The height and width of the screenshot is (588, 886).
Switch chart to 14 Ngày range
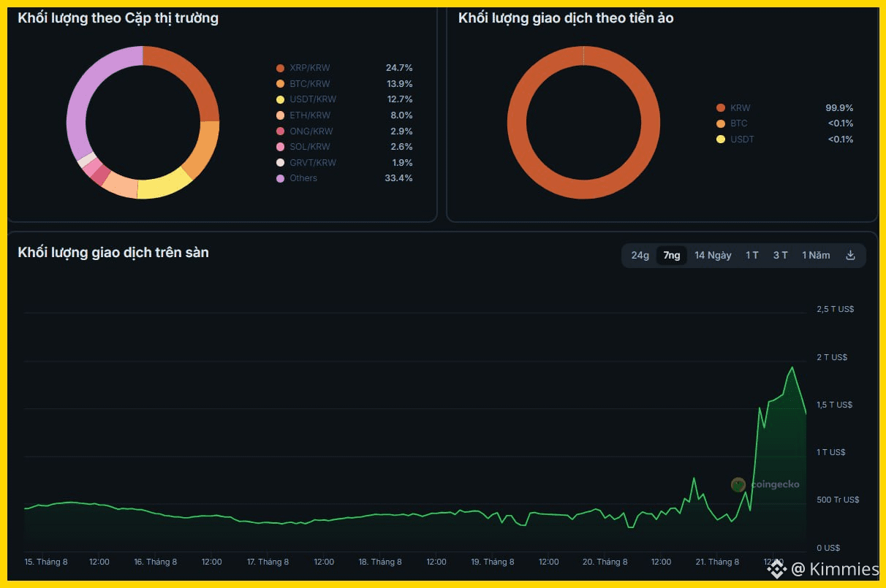713,256
